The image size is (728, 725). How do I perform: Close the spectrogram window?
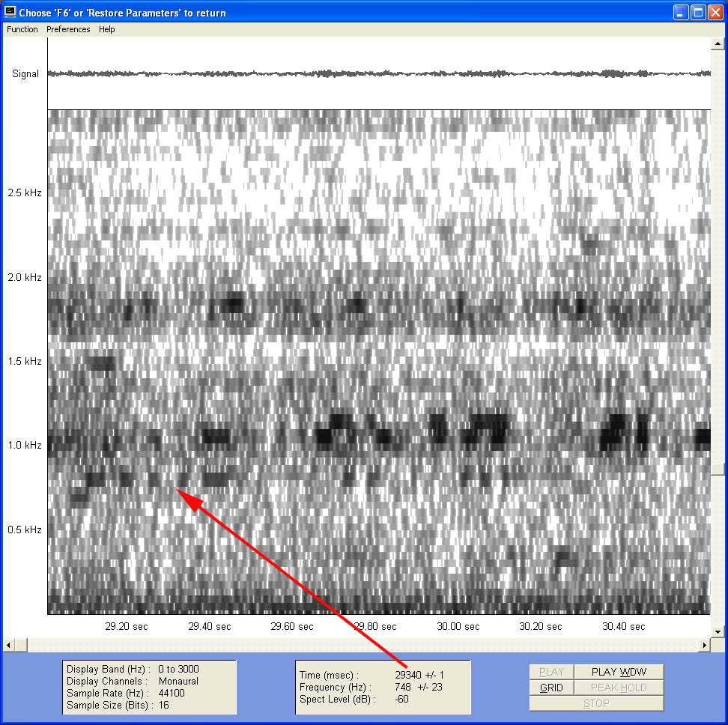715,13
